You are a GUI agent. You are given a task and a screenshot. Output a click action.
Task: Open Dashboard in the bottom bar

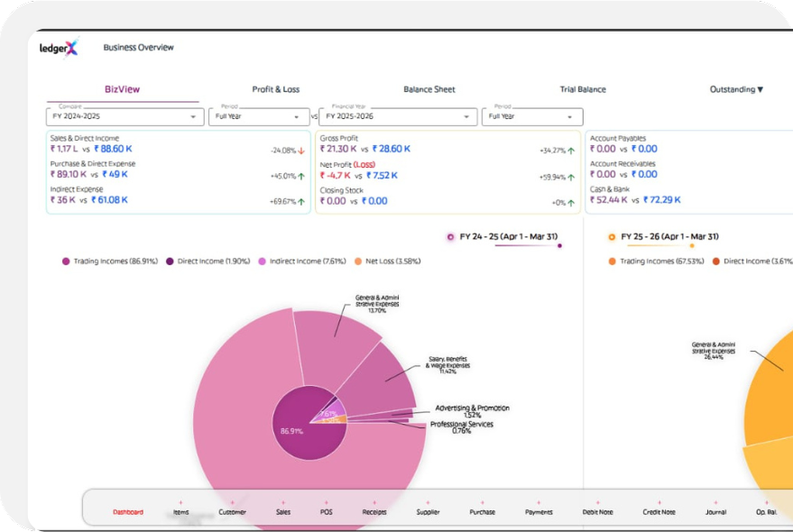(127, 512)
